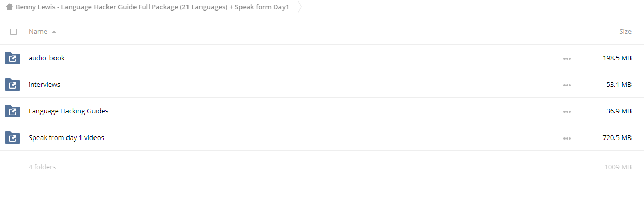Click the Benny Lewis breadcrumb folder title
The height and width of the screenshot is (202, 644).
pyautogui.click(x=152, y=7)
